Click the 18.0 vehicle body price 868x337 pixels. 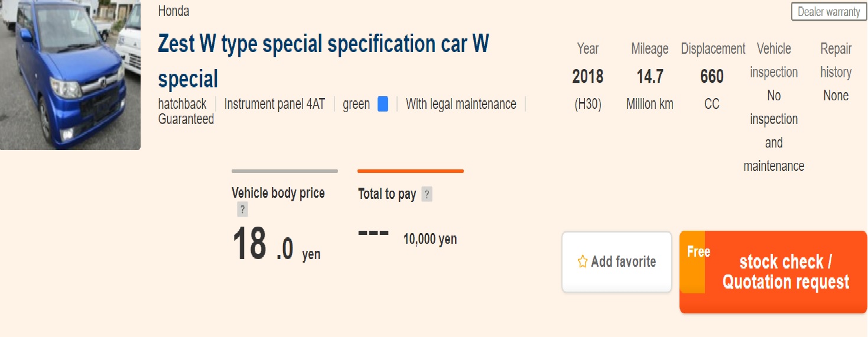click(x=264, y=245)
